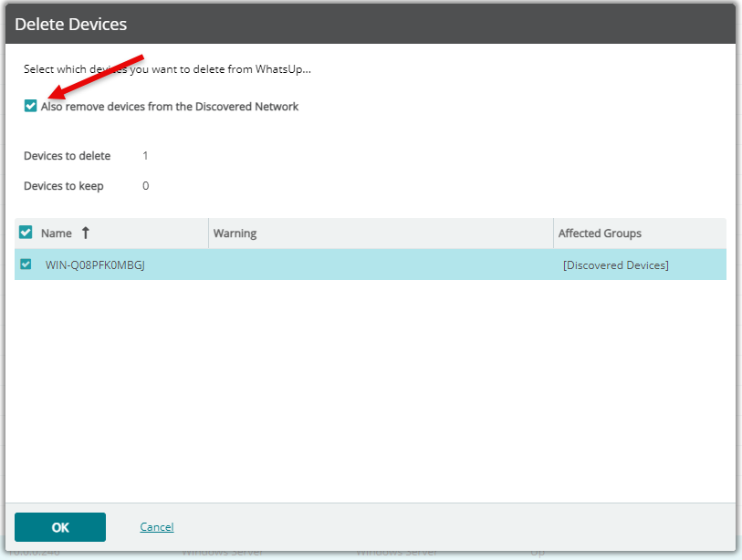Viewport: 742px width, 560px height.
Task: Click the Delete Devices dialog title
Action: click(x=70, y=24)
